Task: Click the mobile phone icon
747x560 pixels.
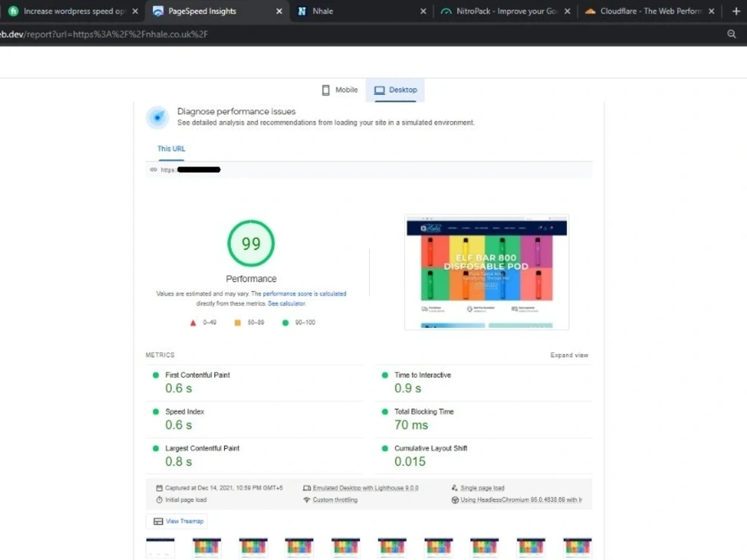Action: pos(326,90)
